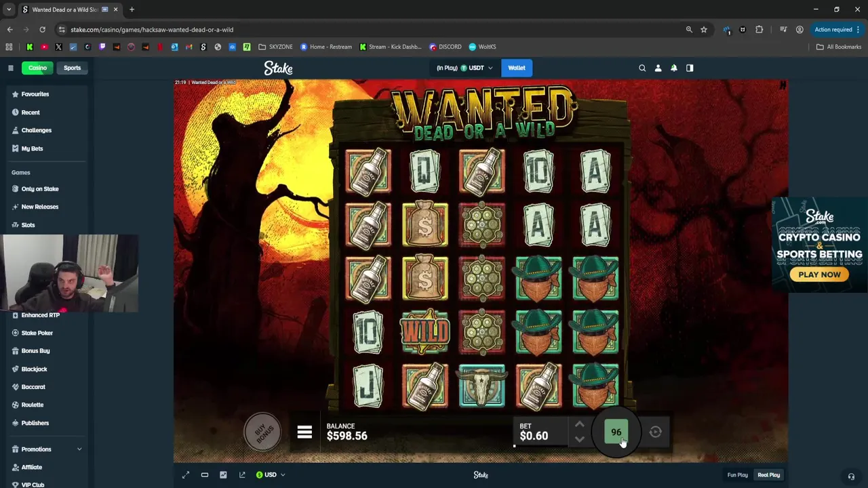Open game in popout window icon
Viewport: 868px width, 488px height.
coord(242,475)
